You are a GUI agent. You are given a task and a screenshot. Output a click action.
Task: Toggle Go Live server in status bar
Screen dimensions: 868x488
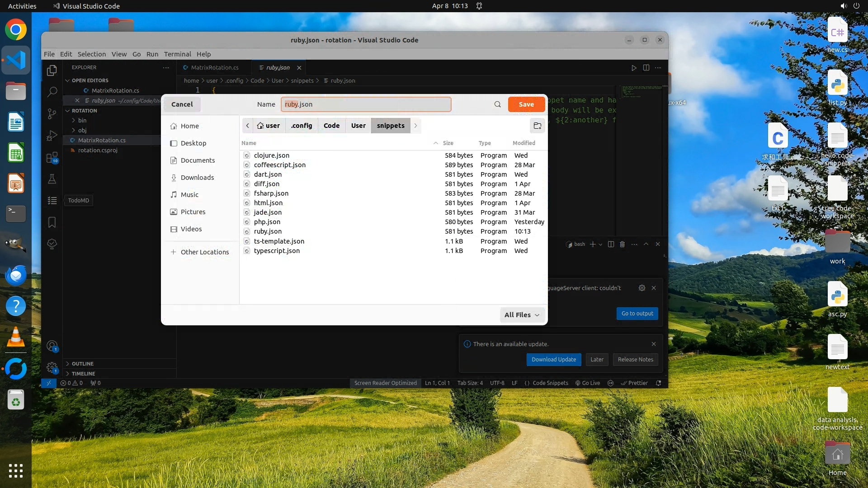pos(587,383)
